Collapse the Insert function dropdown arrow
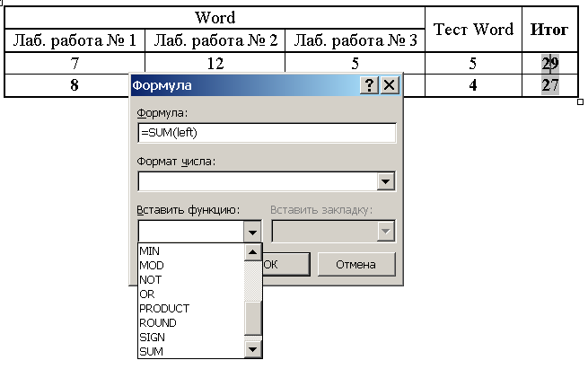The image size is (588, 369). pos(252,233)
